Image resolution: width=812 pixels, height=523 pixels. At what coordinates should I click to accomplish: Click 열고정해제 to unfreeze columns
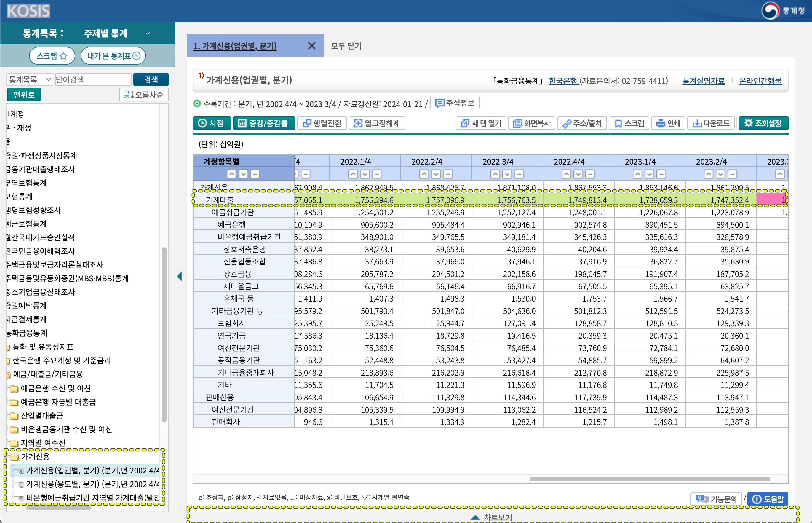tap(377, 123)
